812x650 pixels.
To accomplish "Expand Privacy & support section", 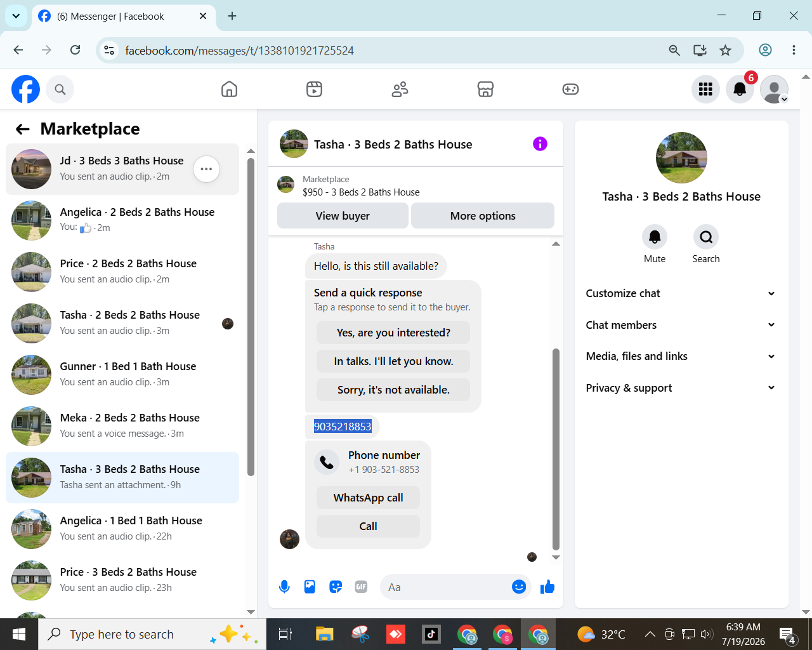I will click(681, 388).
